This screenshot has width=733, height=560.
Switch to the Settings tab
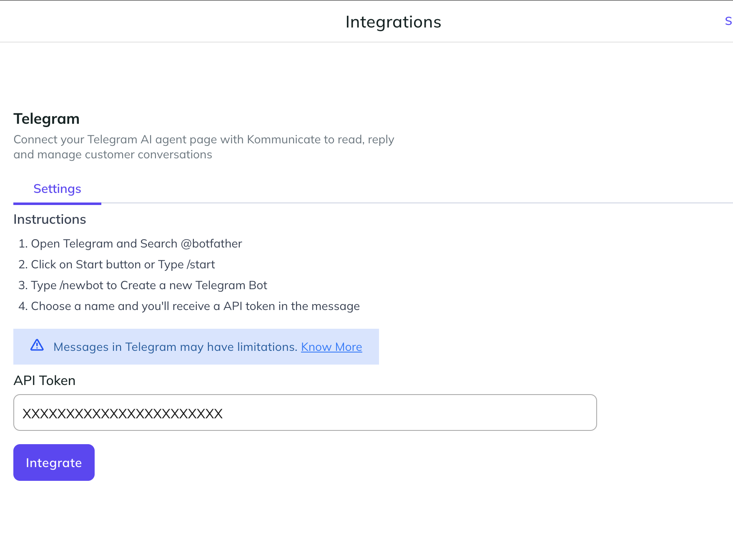(57, 189)
